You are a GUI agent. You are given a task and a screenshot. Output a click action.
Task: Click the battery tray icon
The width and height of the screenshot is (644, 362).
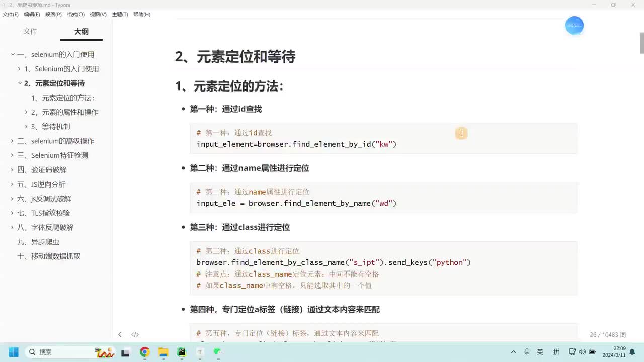pyautogui.click(x=592, y=352)
